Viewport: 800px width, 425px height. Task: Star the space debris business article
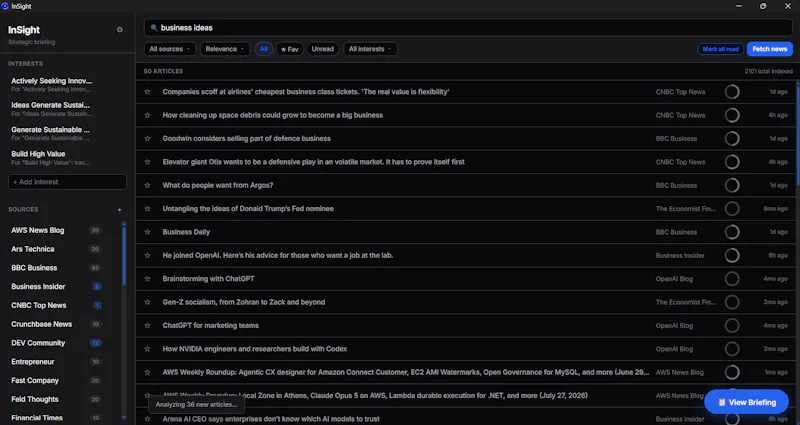147,115
